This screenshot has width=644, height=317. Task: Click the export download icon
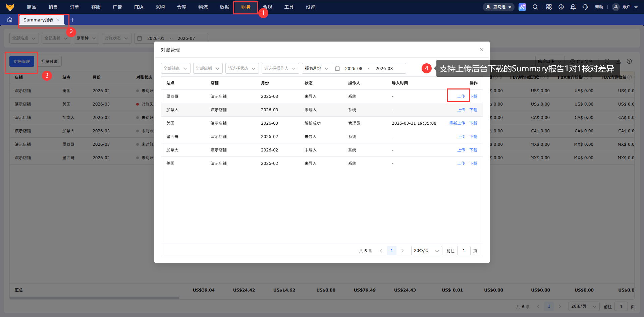(x=618, y=61)
